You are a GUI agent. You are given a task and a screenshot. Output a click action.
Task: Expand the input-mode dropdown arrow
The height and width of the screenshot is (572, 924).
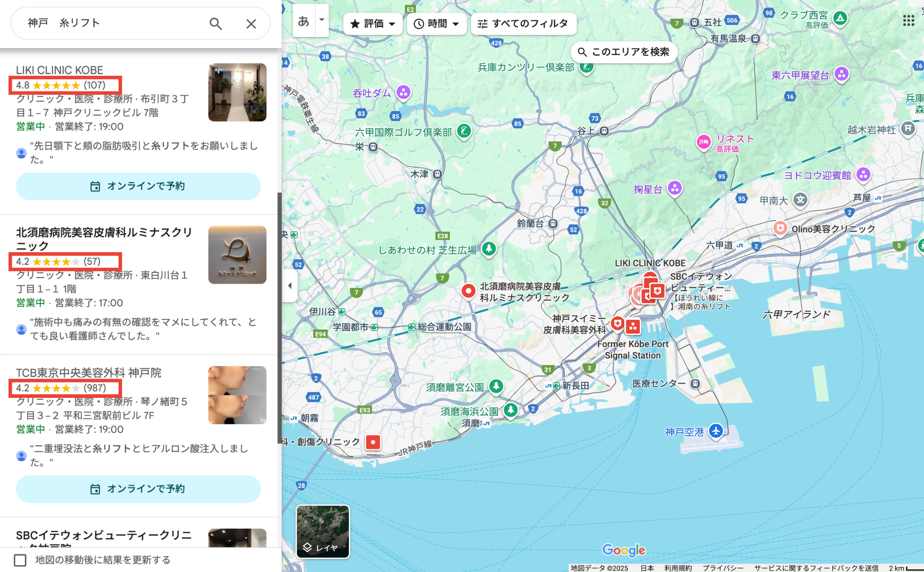click(322, 20)
